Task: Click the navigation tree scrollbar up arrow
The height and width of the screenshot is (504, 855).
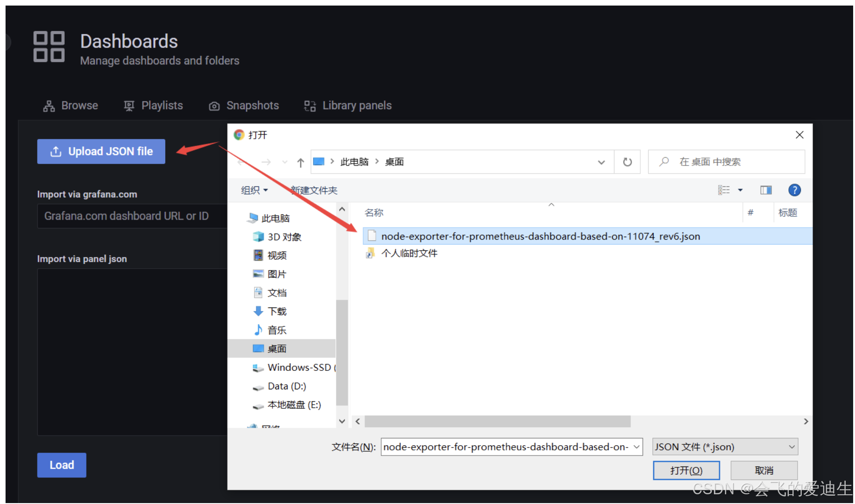Action: tap(342, 209)
